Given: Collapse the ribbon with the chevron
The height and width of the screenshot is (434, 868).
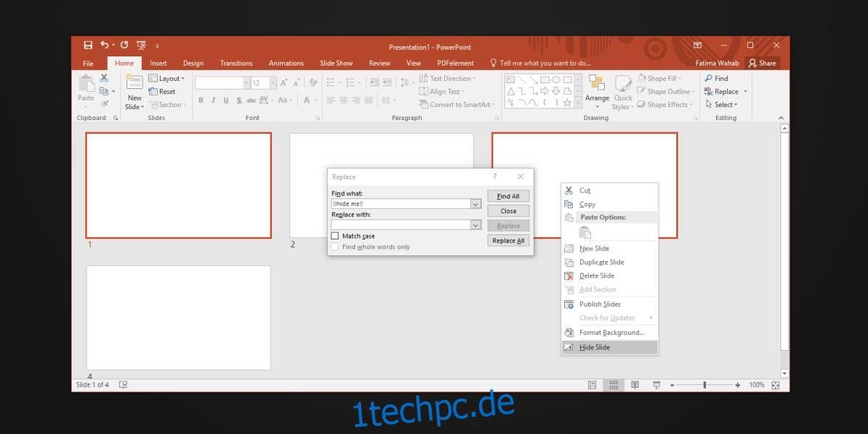Looking at the screenshot, I should point(780,118).
